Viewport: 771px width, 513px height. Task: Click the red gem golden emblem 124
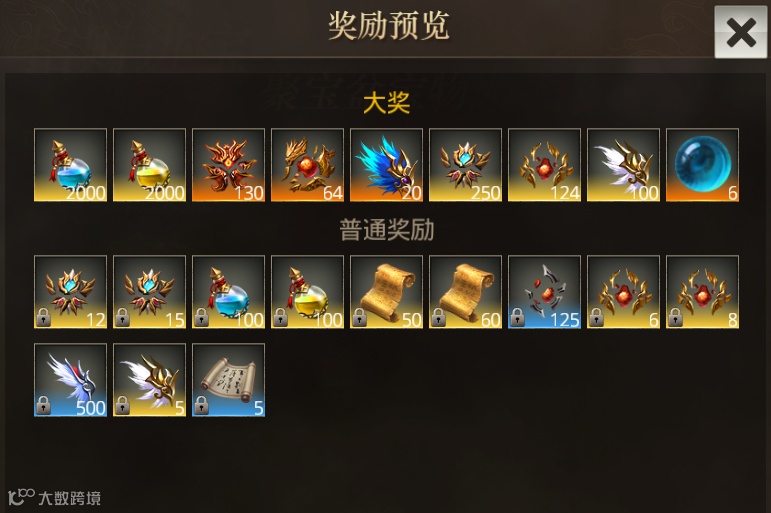click(544, 165)
